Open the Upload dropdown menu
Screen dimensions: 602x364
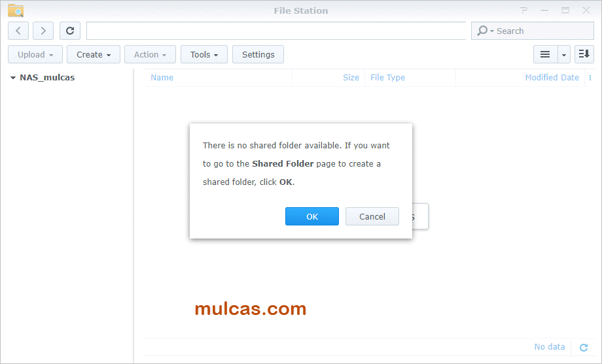(35, 54)
